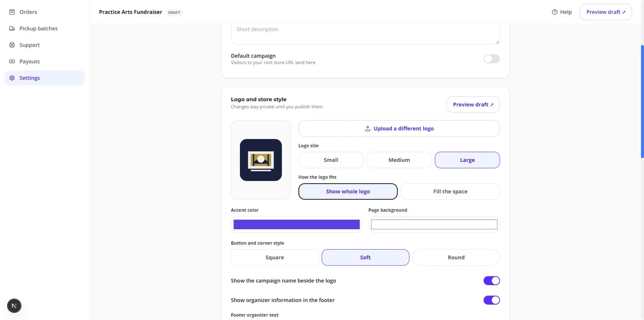Navigate to Payouts
The width and height of the screenshot is (644, 320).
[x=45, y=61]
